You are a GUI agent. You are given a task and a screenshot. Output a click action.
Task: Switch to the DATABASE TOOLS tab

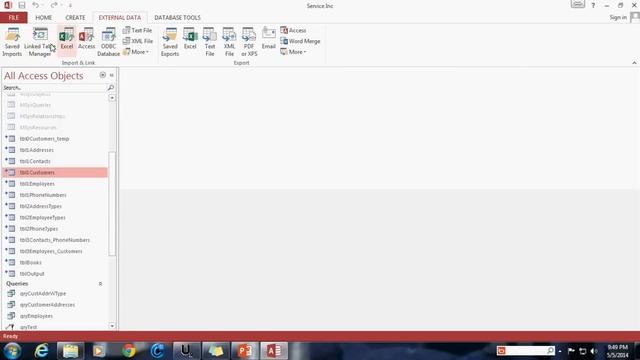(177, 18)
